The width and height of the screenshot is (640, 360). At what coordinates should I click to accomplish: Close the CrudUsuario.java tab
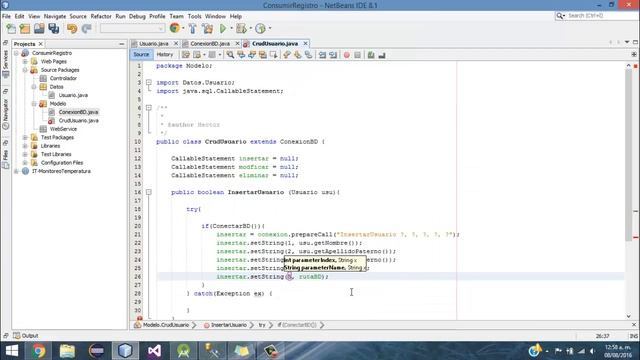305,43
